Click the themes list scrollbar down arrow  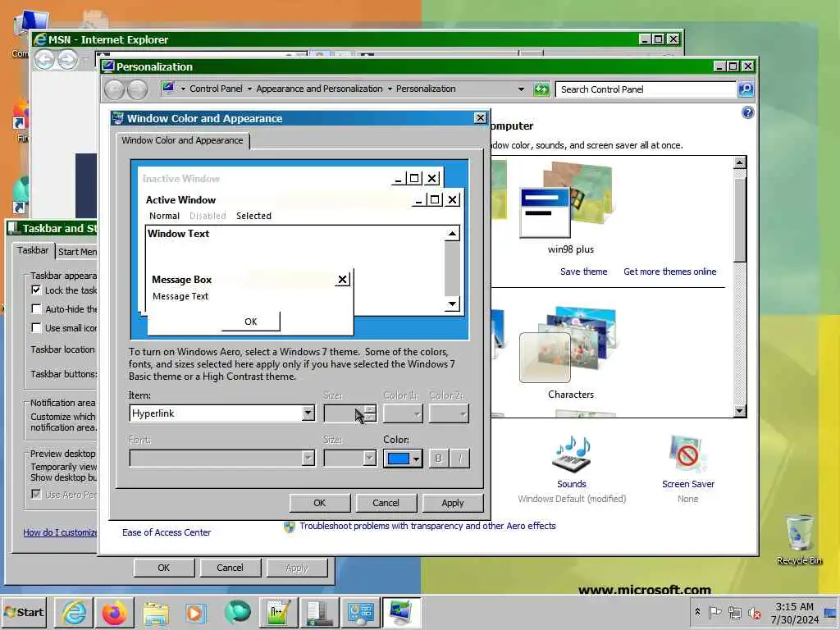coord(739,411)
